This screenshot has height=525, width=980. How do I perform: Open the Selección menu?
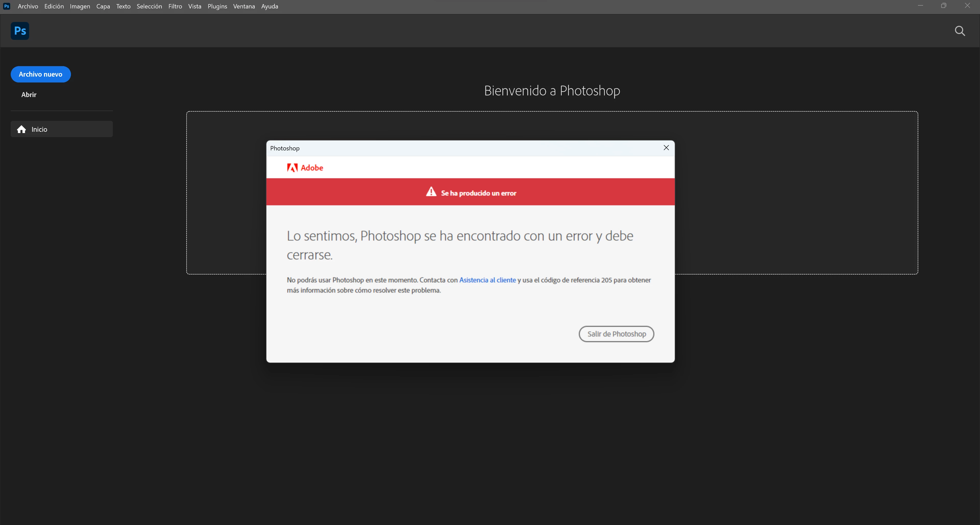pyautogui.click(x=149, y=6)
